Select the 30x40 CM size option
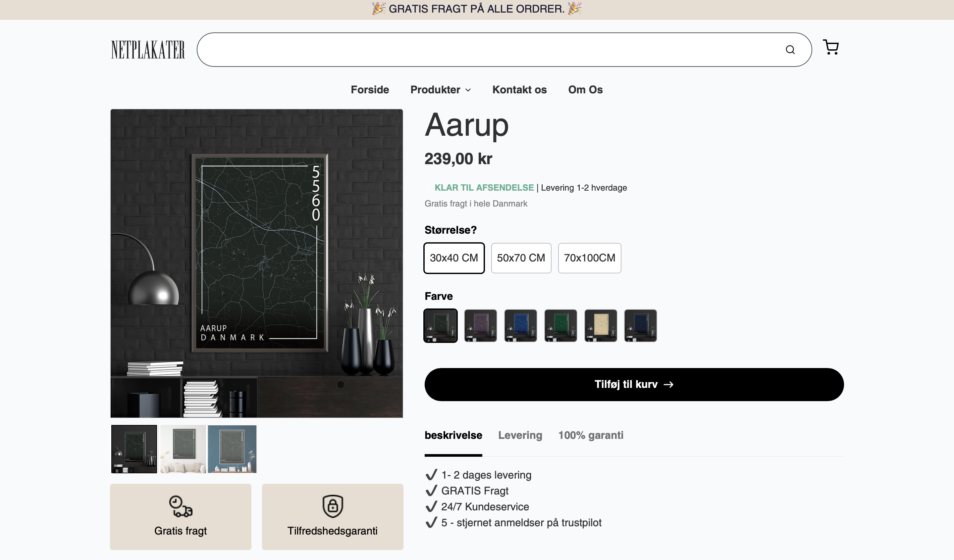 [x=453, y=258]
